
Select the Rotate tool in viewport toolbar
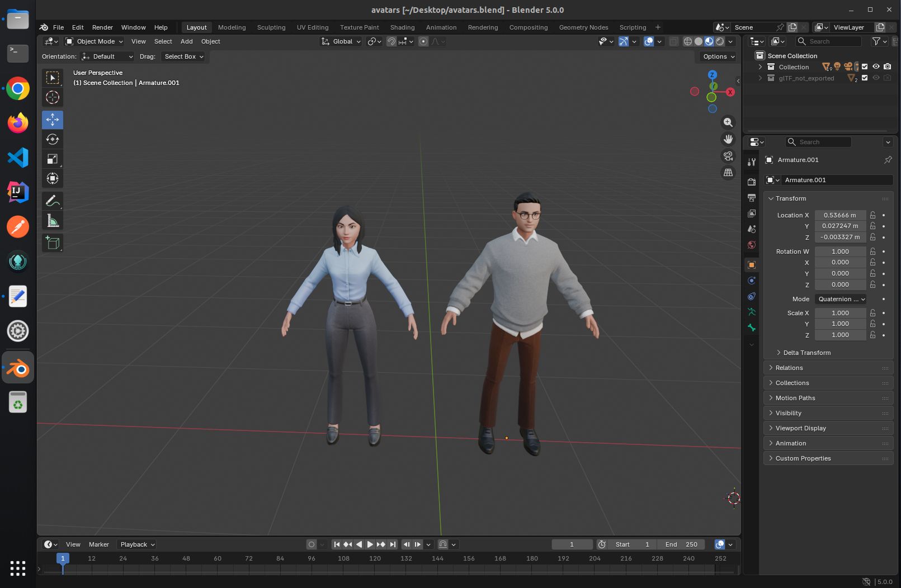tap(53, 139)
